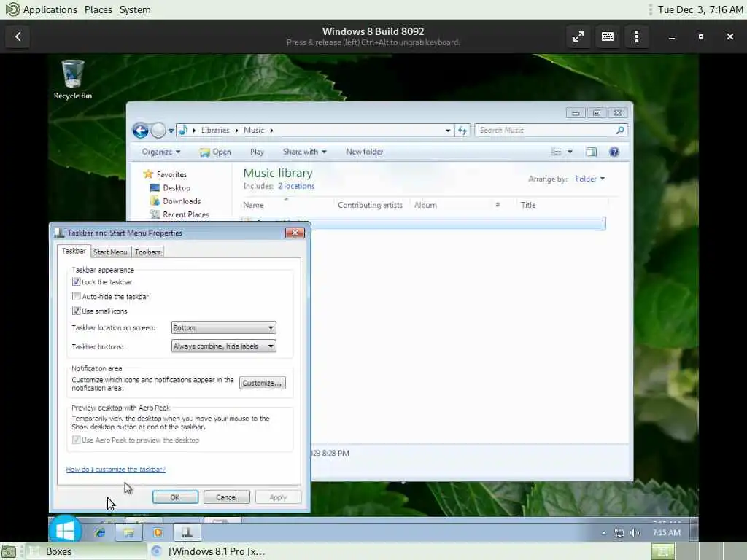The image size is (747, 560).
Task: Open Explorer help question mark icon
Action: click(614, 152)
